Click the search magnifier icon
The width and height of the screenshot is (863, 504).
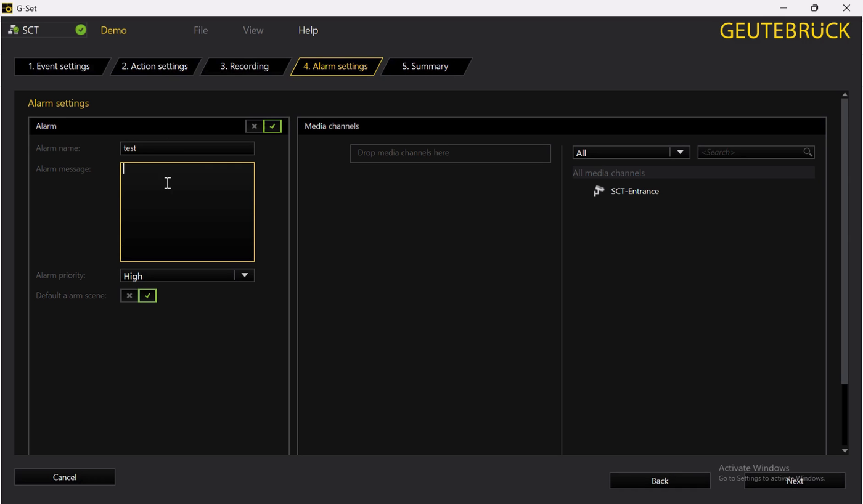tap(808, 152)
